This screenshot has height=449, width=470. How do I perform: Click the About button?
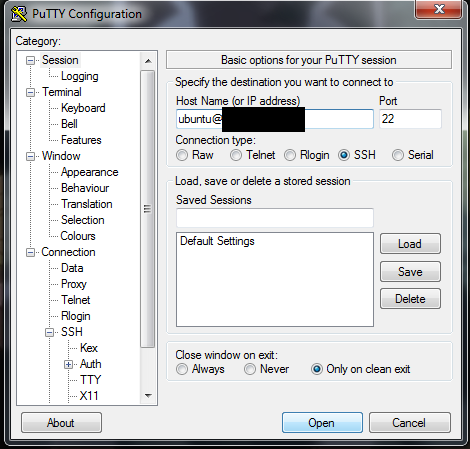tap(61, 423)
